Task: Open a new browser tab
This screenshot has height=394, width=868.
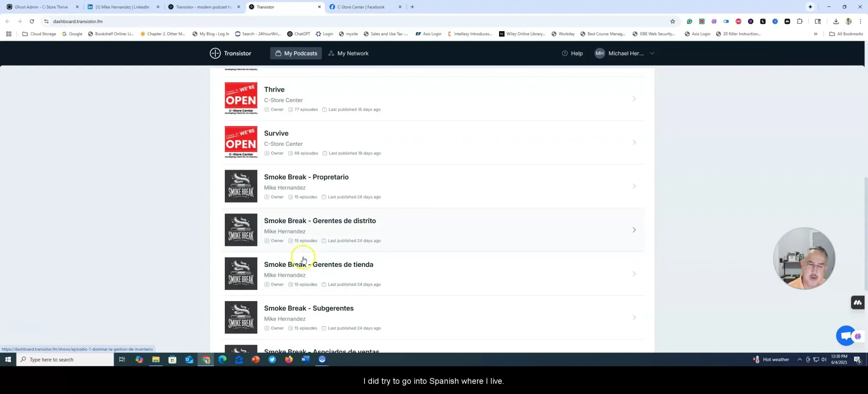Action: (412, 7)
